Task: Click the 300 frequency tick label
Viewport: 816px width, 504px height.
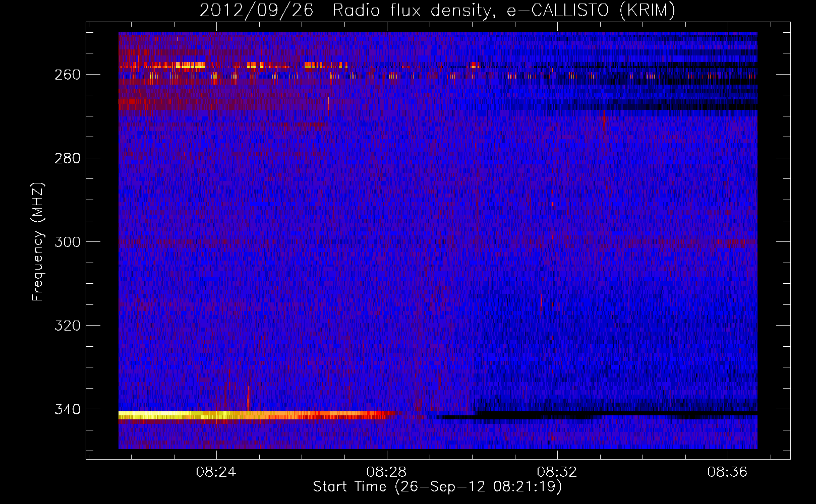Action: point(68,242)
